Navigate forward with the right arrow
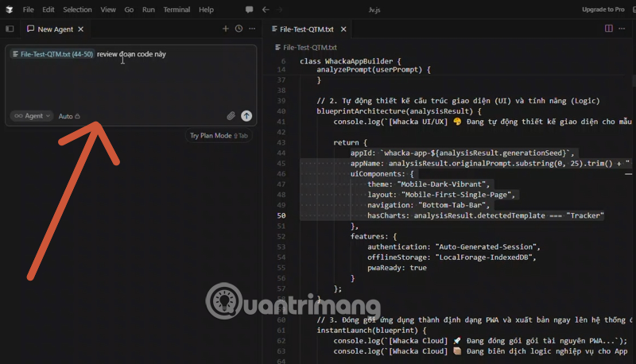Screen dimensions: 636x364 click(279, 10)
